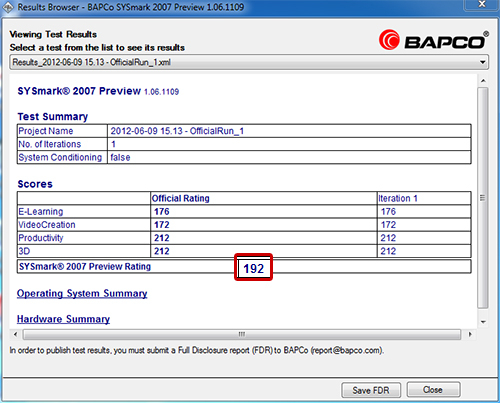500x403 pixels.
Task: Click the VideoCreation row label
Action: (47, 225)
